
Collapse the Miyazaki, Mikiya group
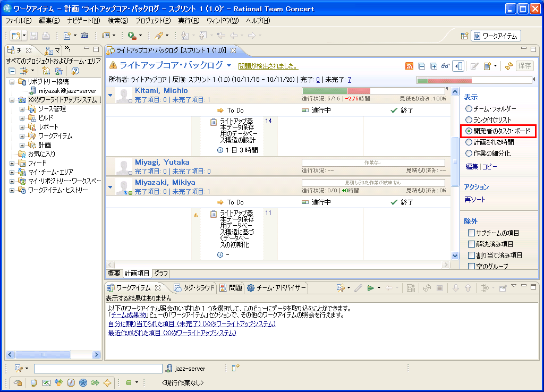110,187
